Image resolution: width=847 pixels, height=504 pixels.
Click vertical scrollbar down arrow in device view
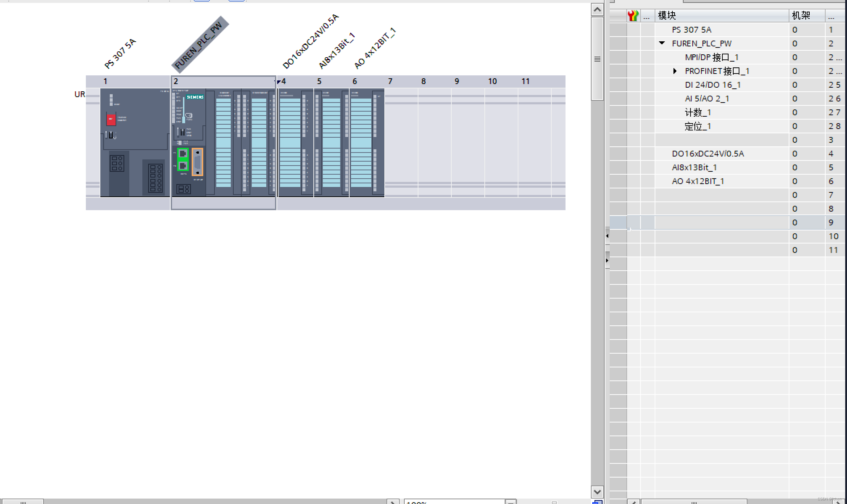pos(597,492)
